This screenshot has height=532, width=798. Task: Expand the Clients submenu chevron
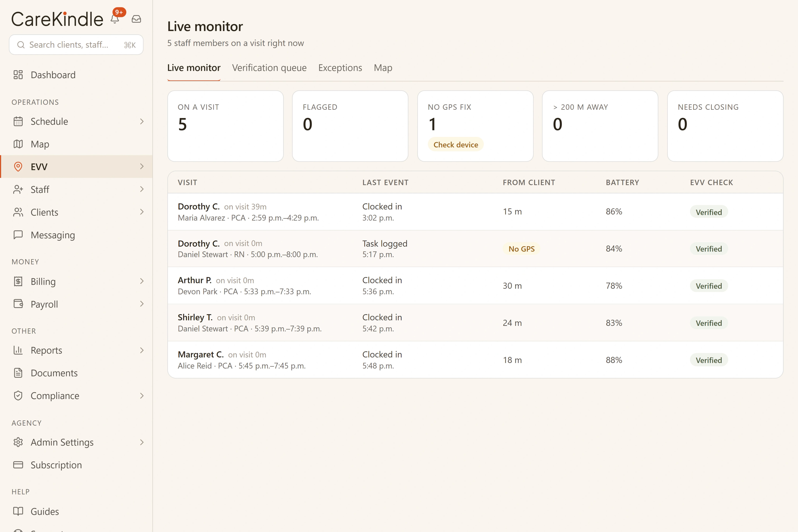coord(142,212)
